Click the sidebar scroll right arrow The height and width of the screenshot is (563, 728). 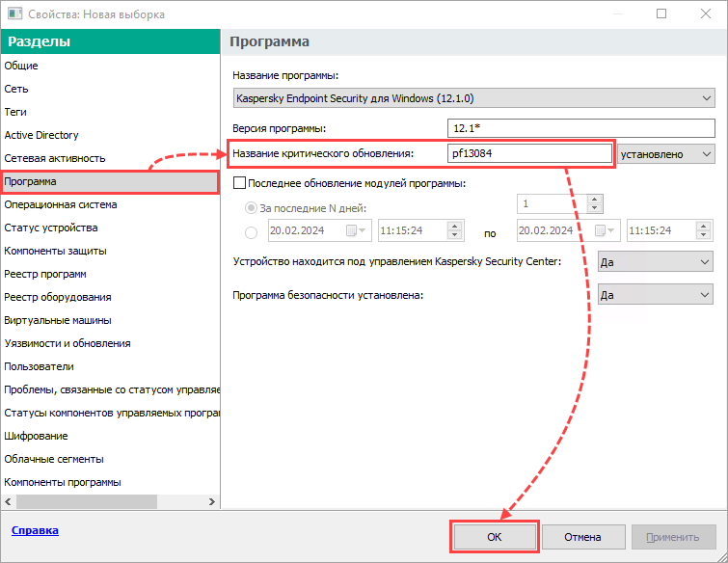tap(212, 501)
